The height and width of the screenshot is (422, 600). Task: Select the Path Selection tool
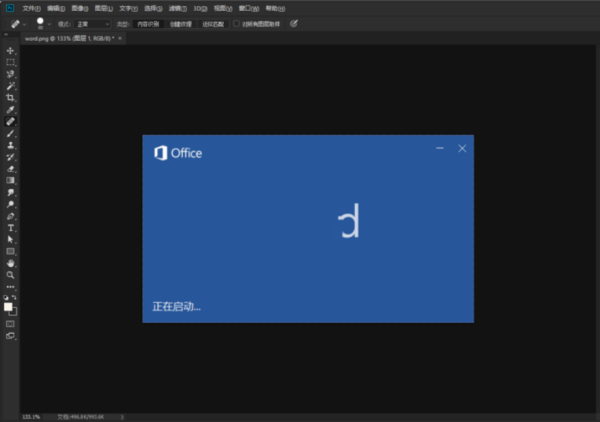(x=10, y=240)
